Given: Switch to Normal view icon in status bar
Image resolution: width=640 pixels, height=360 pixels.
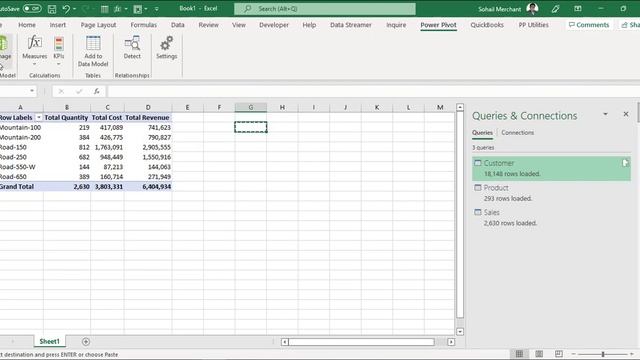Looking at the screenshot, I should click(x=519, y=354).
